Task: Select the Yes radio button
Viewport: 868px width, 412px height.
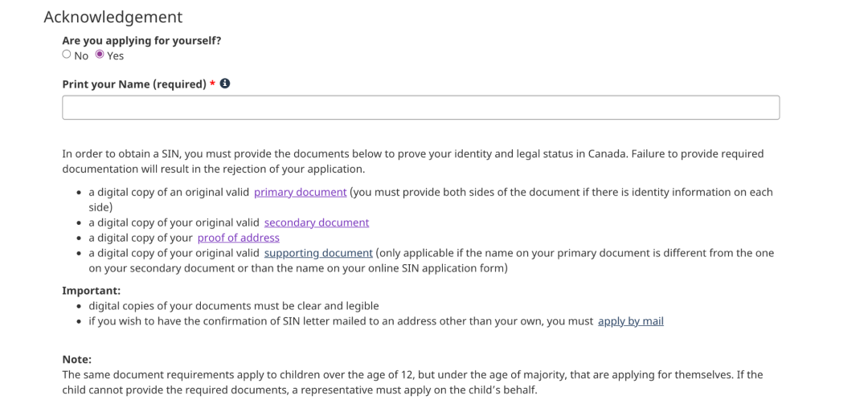Action: coord(100,55)
